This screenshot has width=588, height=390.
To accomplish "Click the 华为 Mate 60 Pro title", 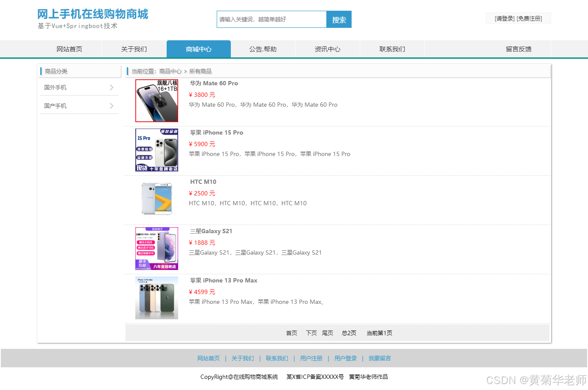I will [x=214, y=83].
